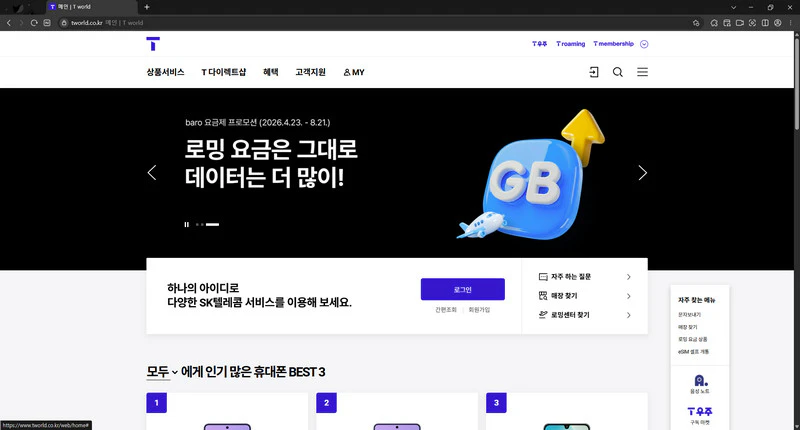This screenshot has width=800, height=430.
Task: Expand the circled chevron next to T membership
Action: pyautogui.click(x=644, y=44)
